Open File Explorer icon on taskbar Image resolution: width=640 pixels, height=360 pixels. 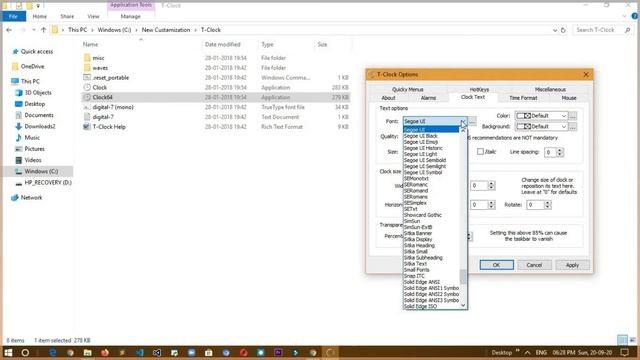pos(87,352)
